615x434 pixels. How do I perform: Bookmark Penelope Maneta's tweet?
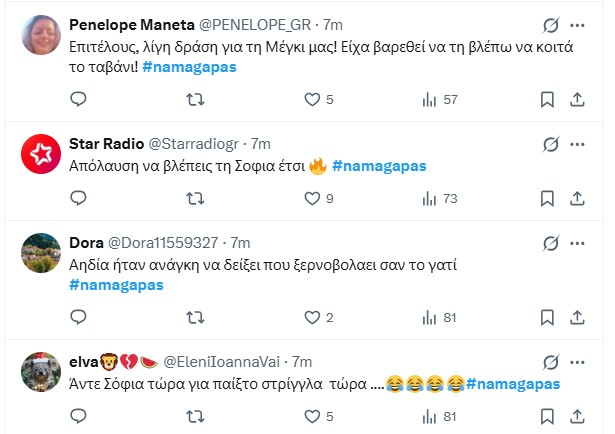[547, 99]
